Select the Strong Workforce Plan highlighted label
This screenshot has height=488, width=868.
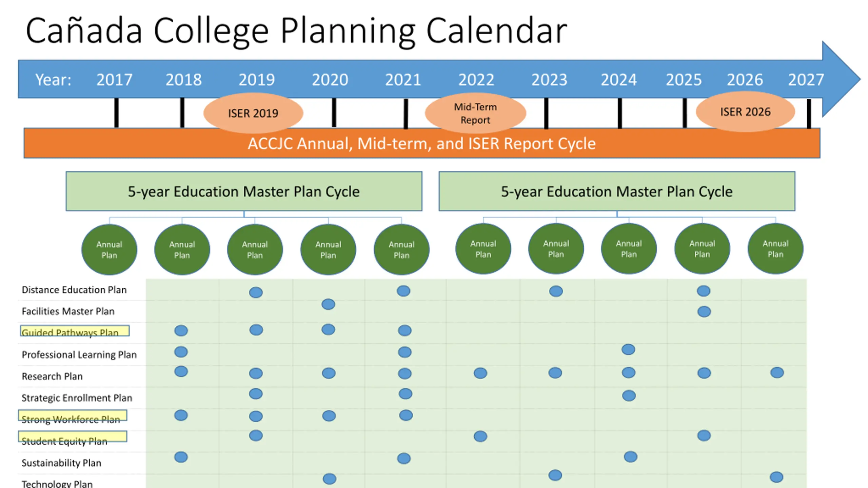(73, 416)
